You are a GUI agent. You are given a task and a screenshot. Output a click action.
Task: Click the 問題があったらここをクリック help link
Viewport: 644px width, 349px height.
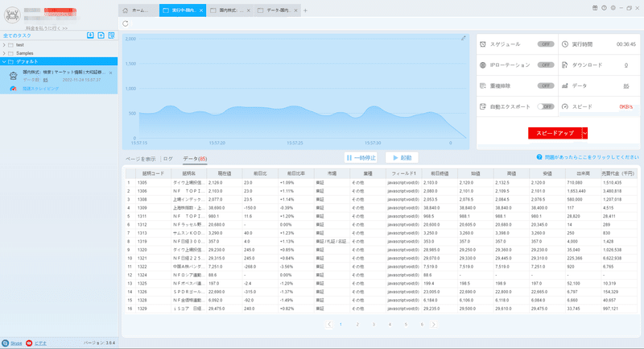592,157
